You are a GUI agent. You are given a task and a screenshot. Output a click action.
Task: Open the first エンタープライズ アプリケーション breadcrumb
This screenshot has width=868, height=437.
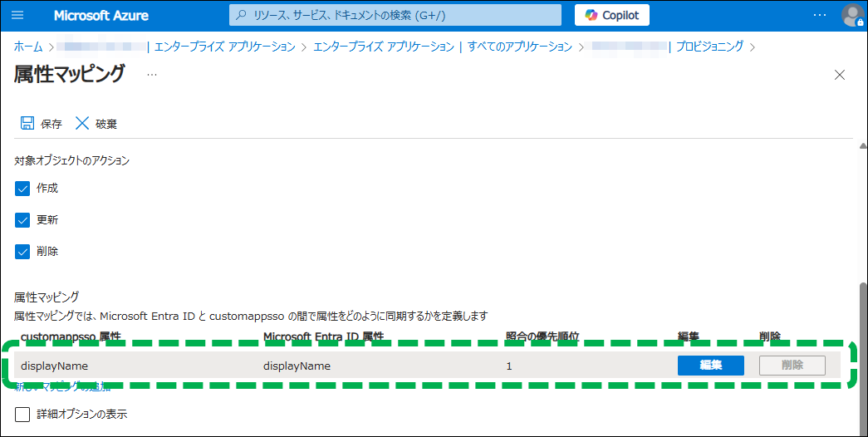(225, 47)
